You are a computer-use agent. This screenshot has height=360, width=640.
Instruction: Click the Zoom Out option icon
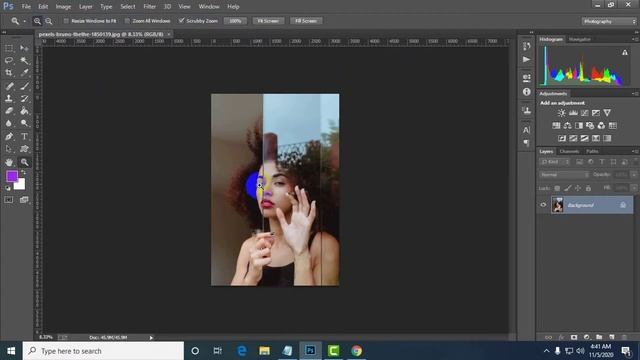[49, 21]
